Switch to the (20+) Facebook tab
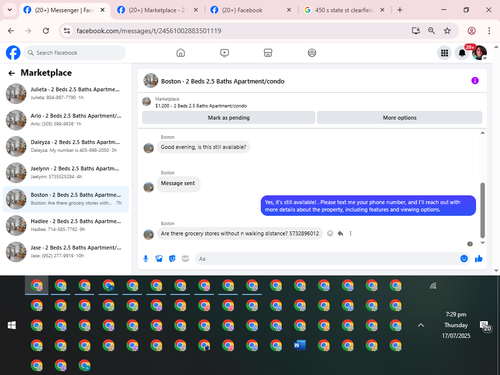The height and width of the screenshot is (375, 500). pyautogui.click(x=250, y=10)
